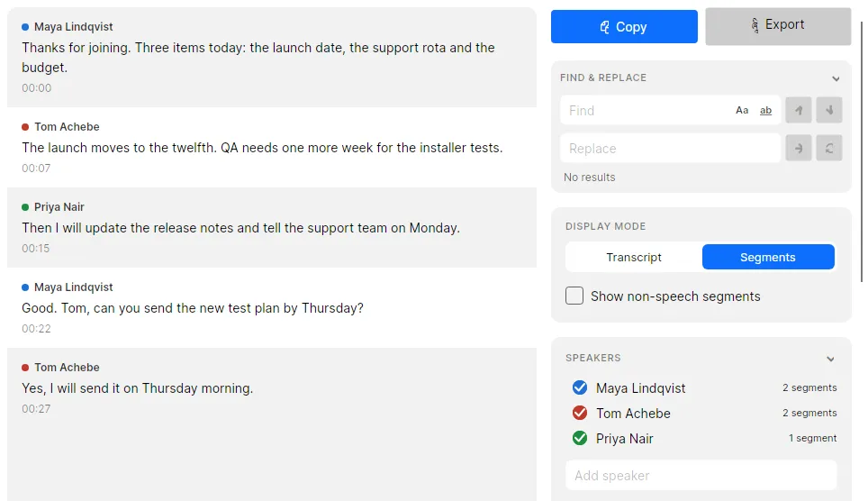Screen dimensions: 868x501
Task: Toggle the match case Aa icon
Action: tap(742, 110)
